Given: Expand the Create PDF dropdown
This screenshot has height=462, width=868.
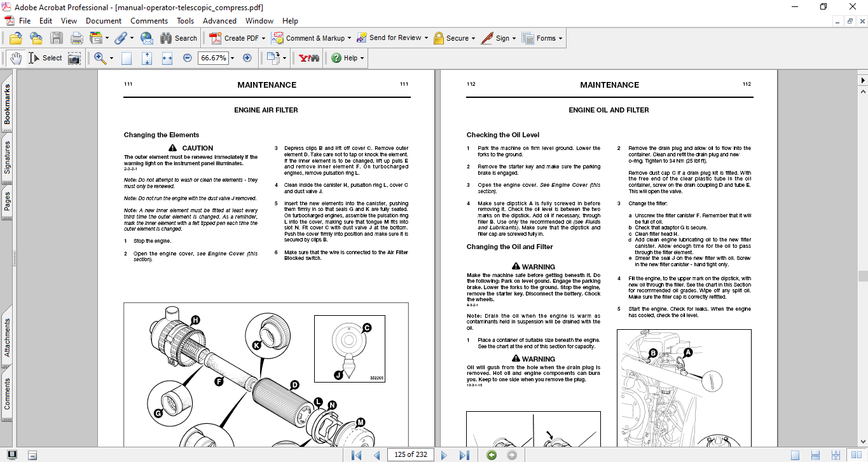Looking at the screenshot, I should pyautogui.click(x=264, y=38).
